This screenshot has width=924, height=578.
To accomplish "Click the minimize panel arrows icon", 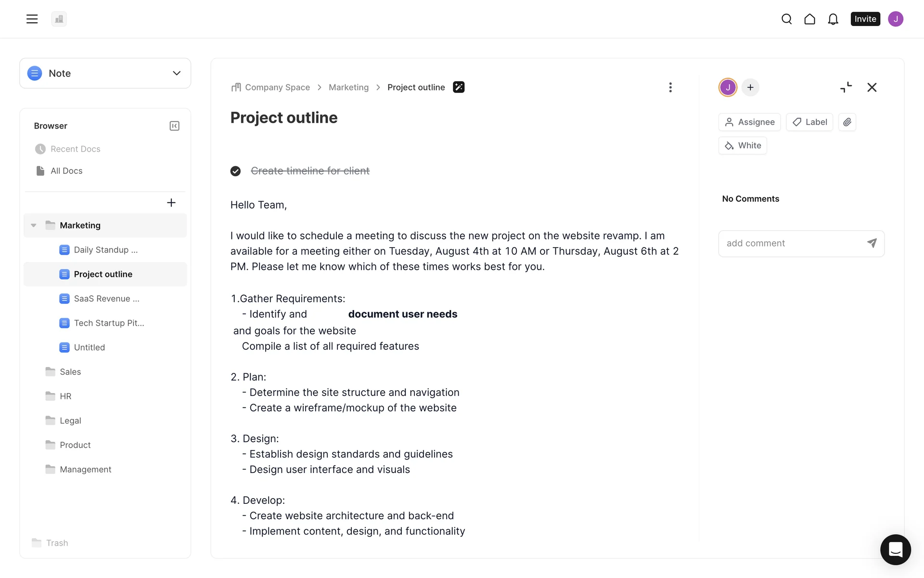I will pos(846,87).
